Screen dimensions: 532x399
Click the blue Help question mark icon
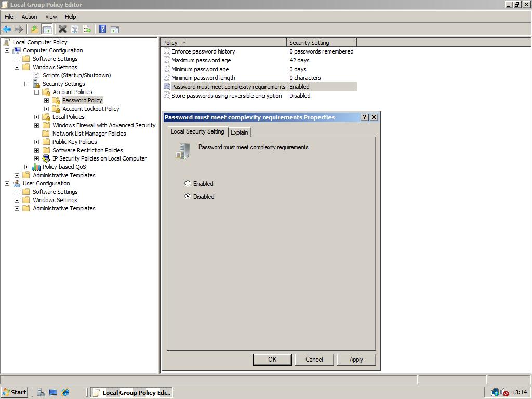[102, 30]
